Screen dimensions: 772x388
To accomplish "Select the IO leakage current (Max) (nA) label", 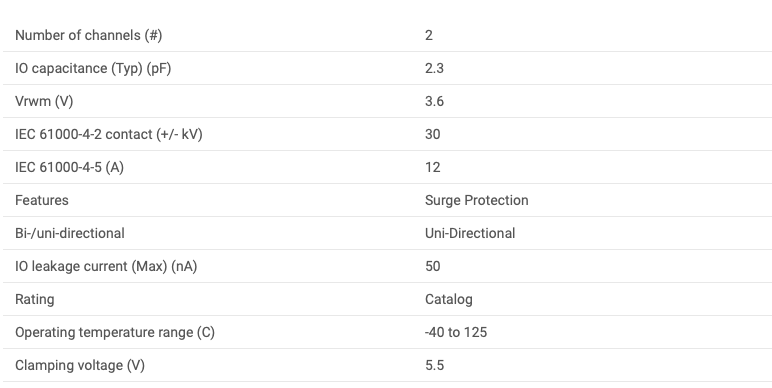I will click(x=106, y=266).
